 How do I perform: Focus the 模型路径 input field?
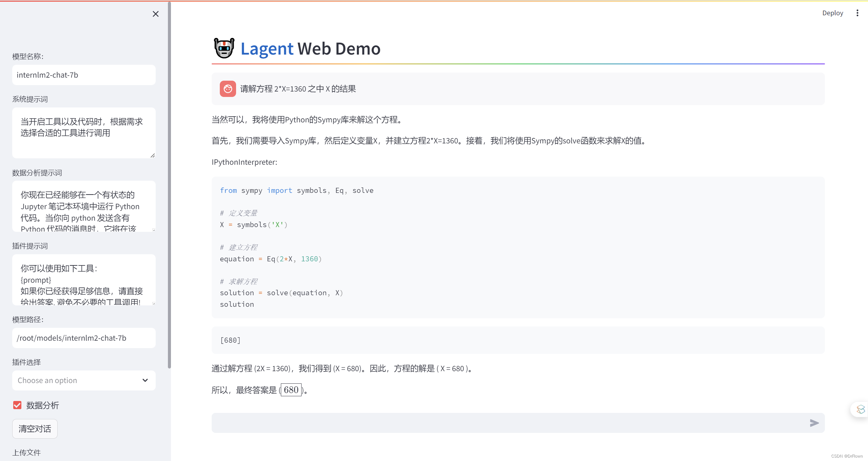tap(84, 338)
